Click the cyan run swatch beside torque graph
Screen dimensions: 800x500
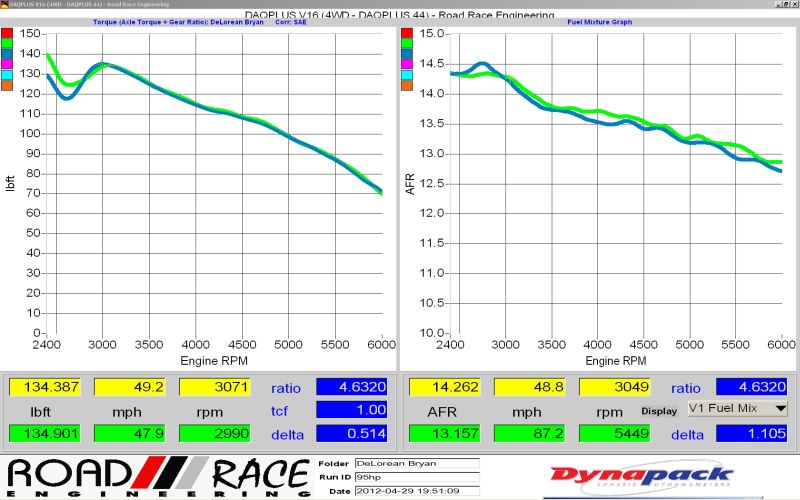tap(6, 74)
